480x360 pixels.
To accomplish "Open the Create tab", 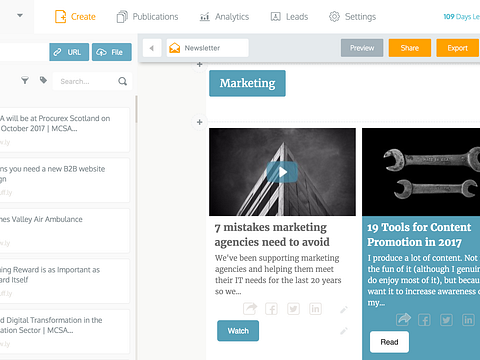I will click(x=75, y=17).
